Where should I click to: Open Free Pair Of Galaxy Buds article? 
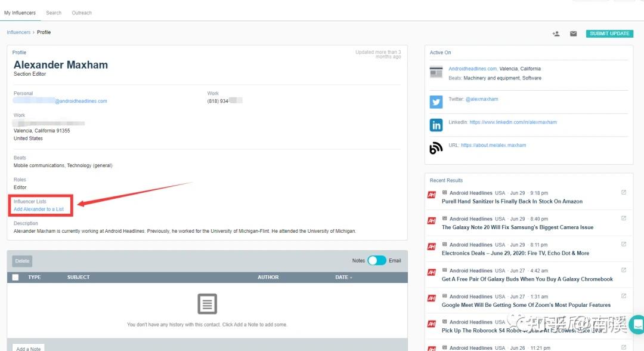pos(527,279)
